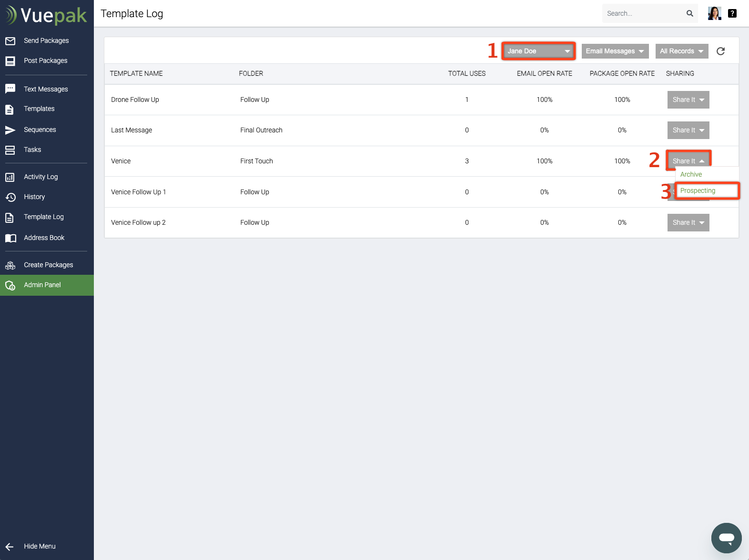Select Prospecting from the share menu
The image size is (749, 560).
698,190
